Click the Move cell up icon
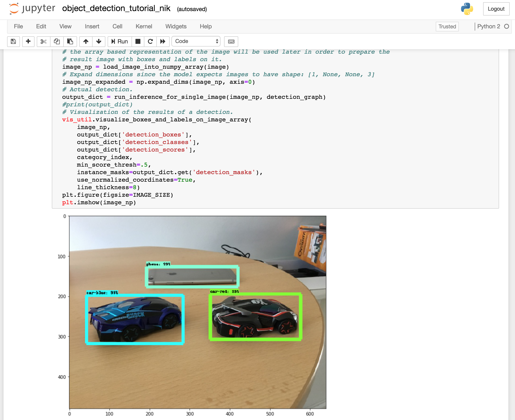 85,41
